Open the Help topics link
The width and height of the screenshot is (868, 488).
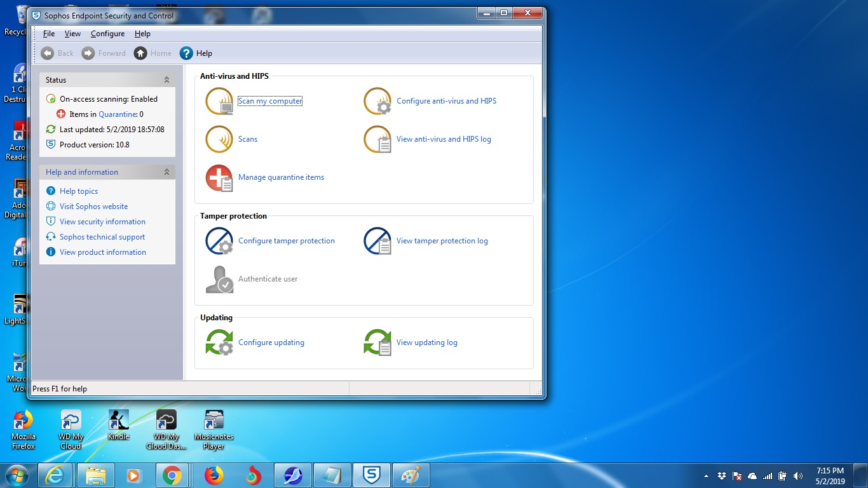coord(79,191)
